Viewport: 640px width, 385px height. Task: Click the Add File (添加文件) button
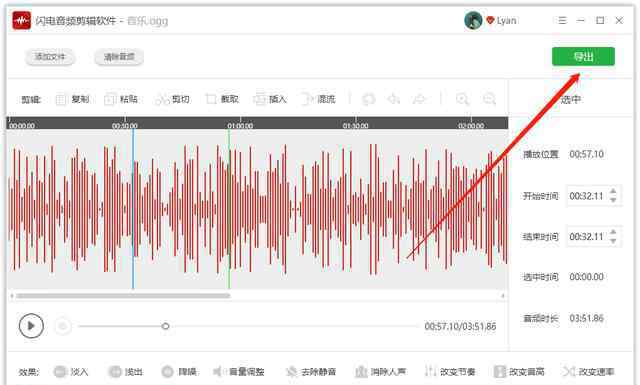(x=50, y=57)
